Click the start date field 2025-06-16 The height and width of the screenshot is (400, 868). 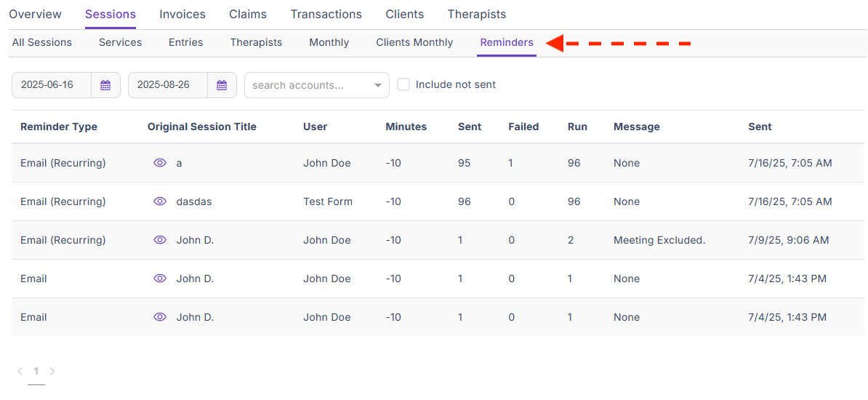point(52,85)
